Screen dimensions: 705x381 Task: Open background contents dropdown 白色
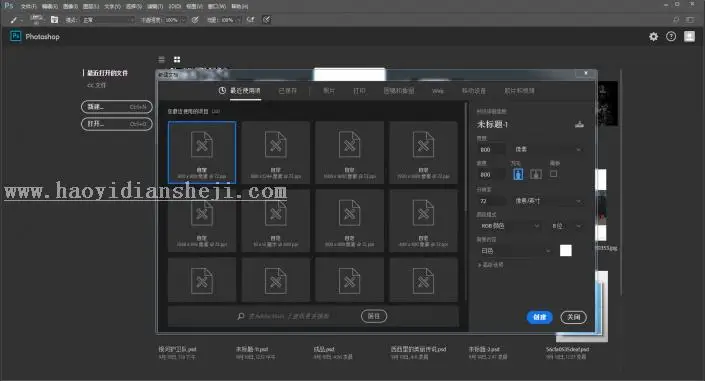pyautogui.click(x=515, y=251)
